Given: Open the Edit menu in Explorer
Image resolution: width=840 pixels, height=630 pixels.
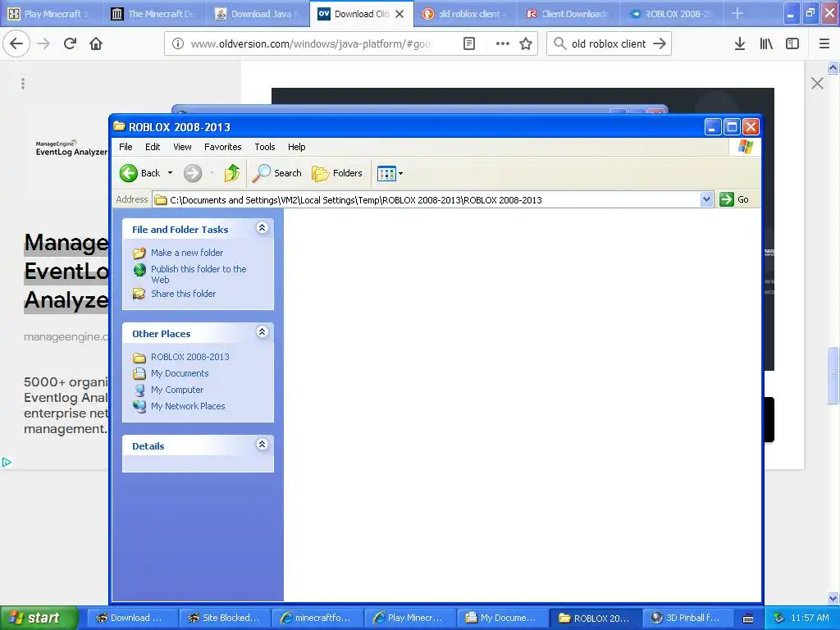Looking at the screenshot, I should 153,147.
